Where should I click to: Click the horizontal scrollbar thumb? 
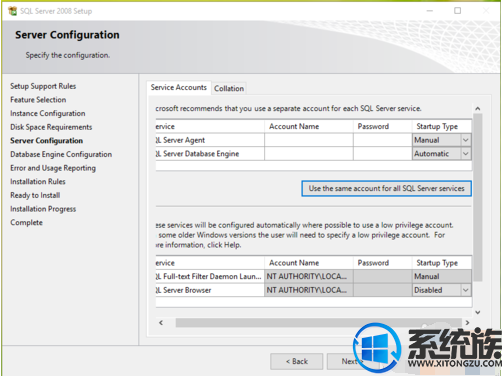[319, 323]
